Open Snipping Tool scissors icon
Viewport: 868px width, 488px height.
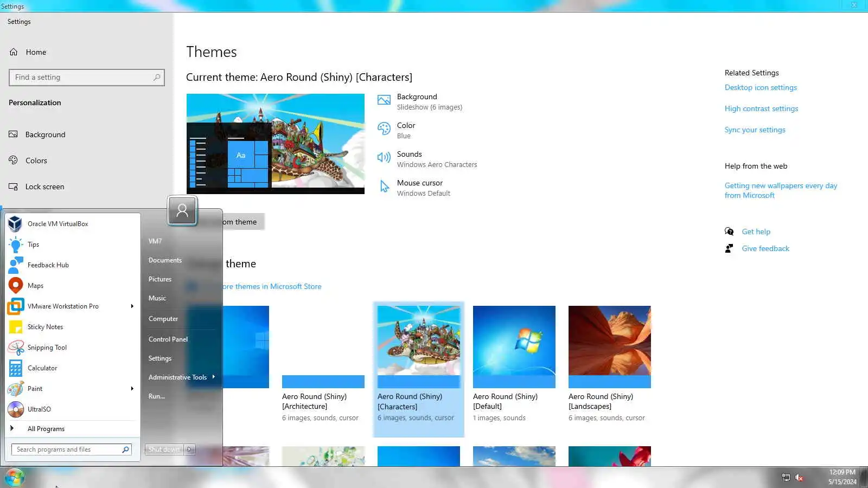pyautogui.click(x=15, y=348)
